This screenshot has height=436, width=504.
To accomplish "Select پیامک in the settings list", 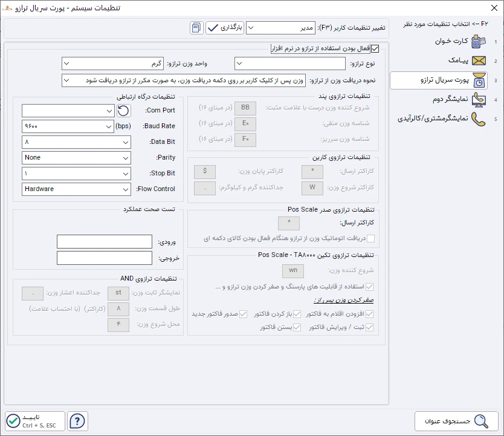I will [x=458, y=60].
